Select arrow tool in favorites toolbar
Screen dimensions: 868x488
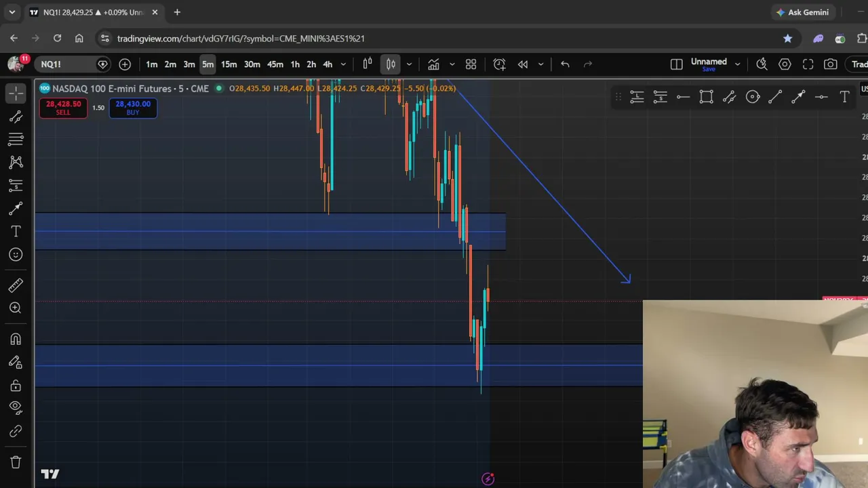pyautogui.click(x=798, y=98)
